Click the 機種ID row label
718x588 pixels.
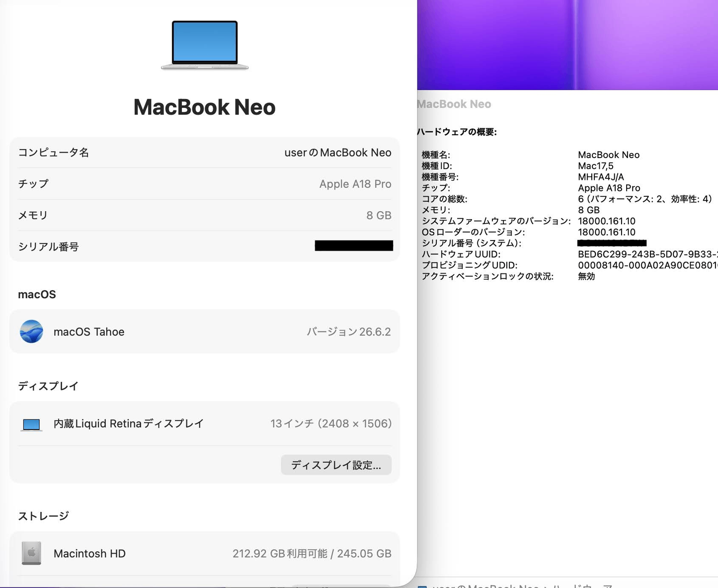point(437,166)
